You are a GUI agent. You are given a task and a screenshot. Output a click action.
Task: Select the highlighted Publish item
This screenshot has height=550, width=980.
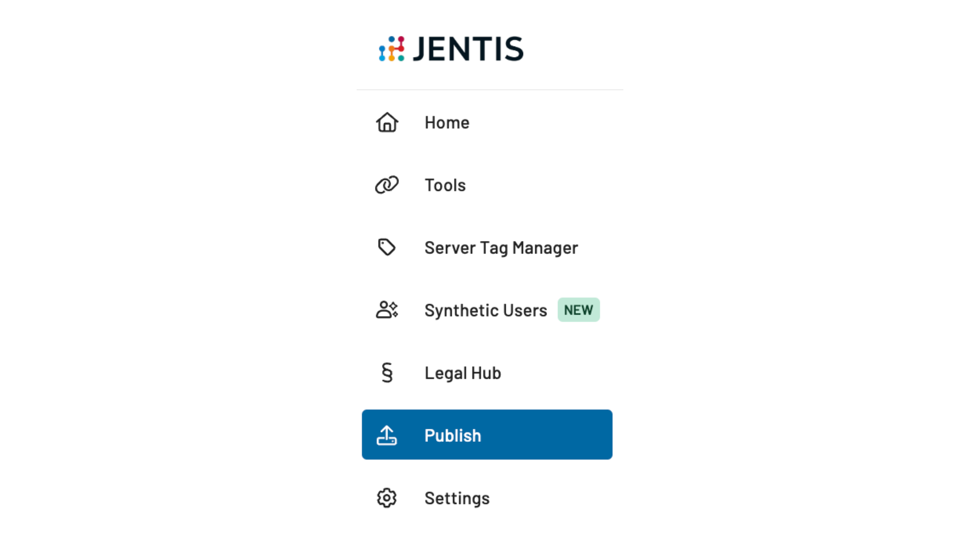point(452,435)
